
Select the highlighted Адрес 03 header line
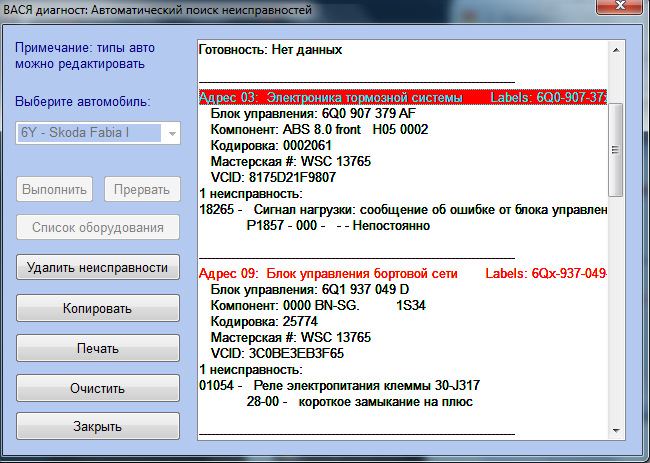pyautogui.click(x=403, y=97)
